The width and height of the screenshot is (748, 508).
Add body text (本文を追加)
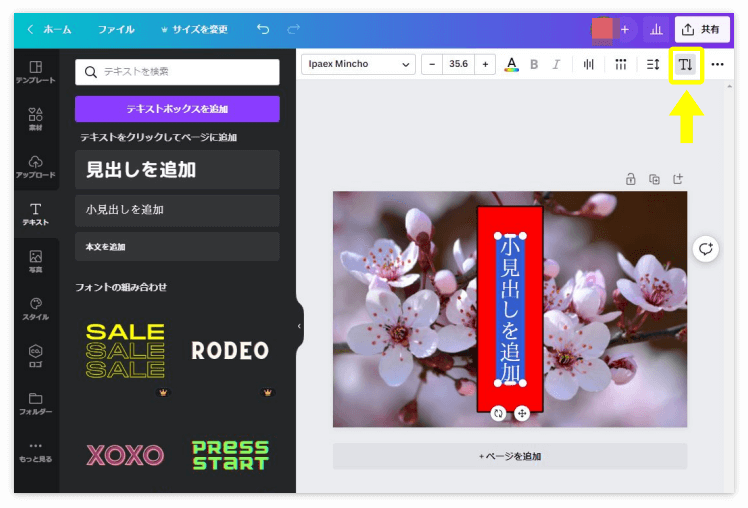(x=177, y=247)
